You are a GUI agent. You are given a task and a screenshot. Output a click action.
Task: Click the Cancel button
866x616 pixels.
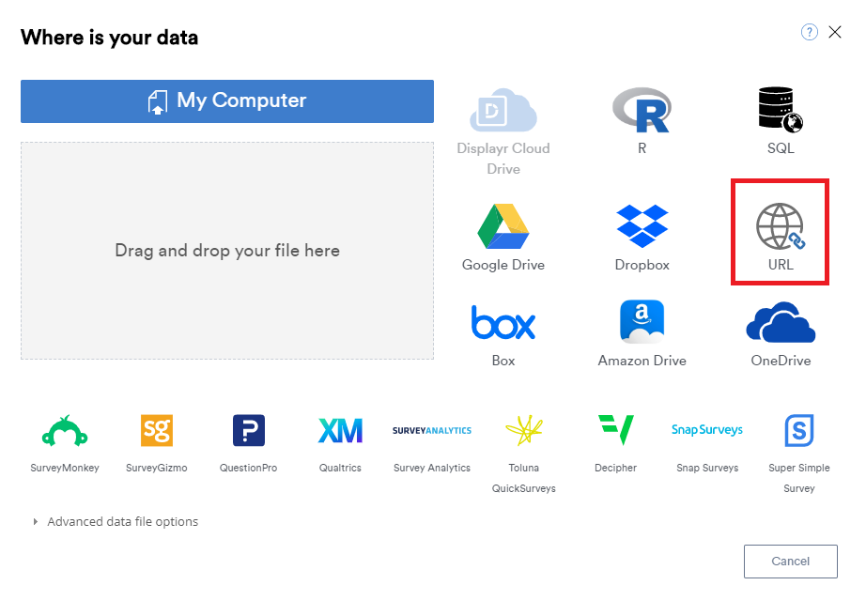tap(790, 562)
